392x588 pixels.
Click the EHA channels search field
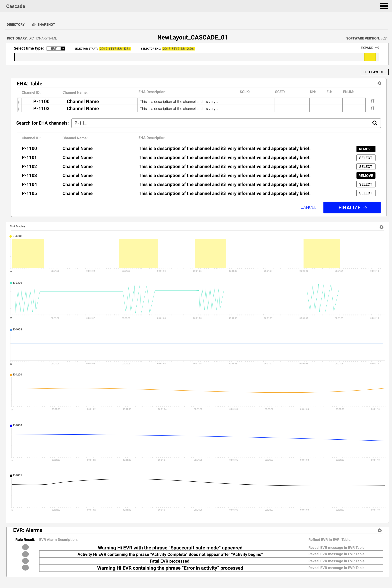coord(226,123)
